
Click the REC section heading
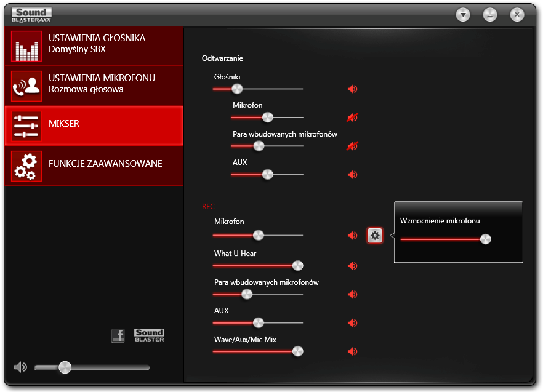[x=208, y=206]
